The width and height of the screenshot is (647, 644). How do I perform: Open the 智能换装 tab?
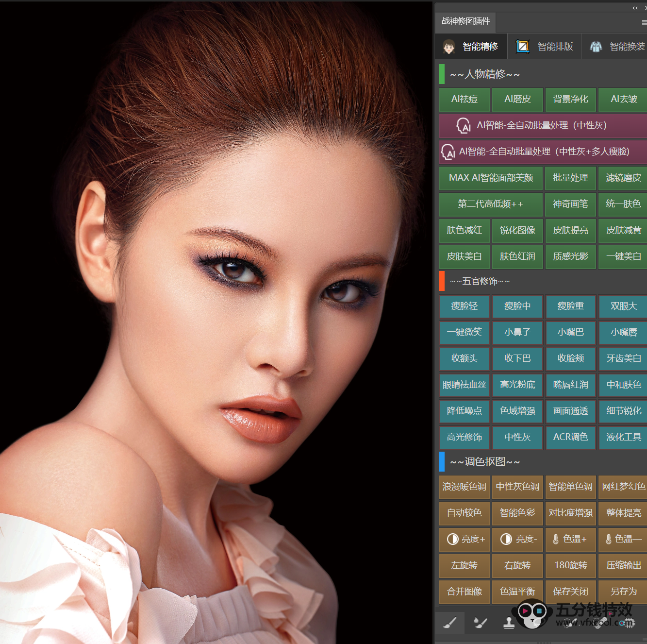(617, 47)
